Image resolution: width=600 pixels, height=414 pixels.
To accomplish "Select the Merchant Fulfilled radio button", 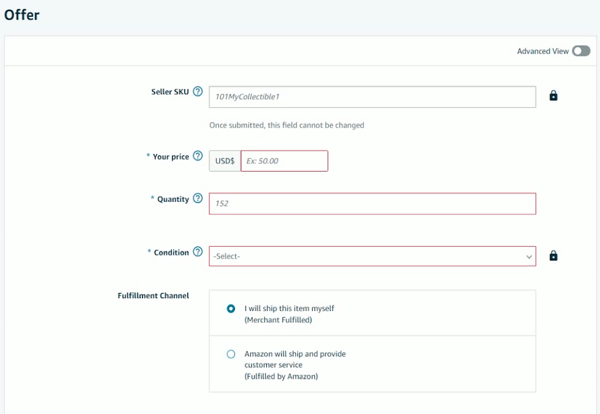I will tap(231, 308).
